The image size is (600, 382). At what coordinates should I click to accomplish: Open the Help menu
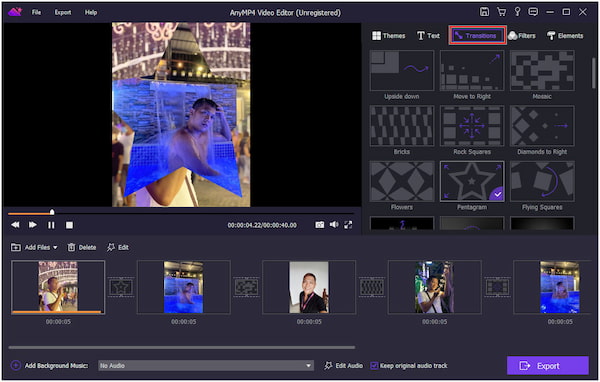[x=91, y=12]
